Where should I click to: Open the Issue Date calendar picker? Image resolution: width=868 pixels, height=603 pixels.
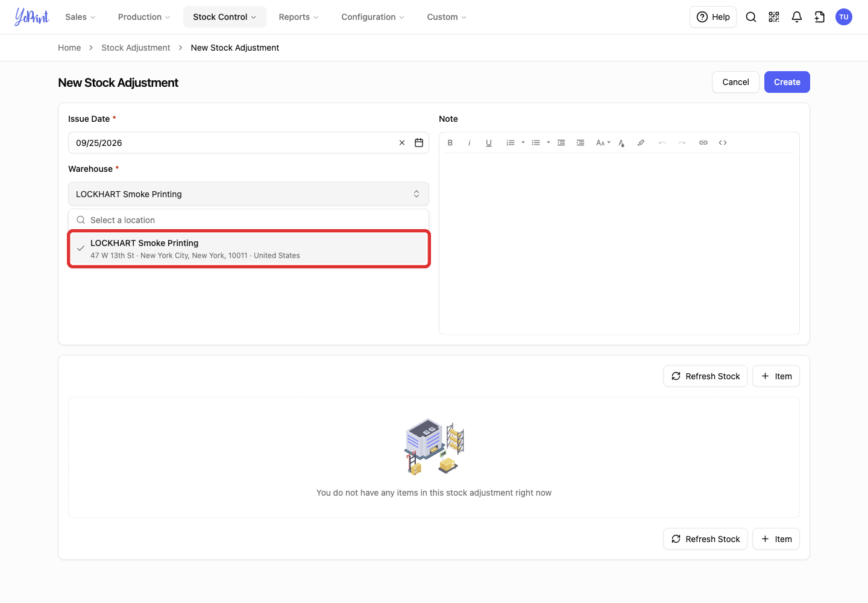(x=419, y=143)
